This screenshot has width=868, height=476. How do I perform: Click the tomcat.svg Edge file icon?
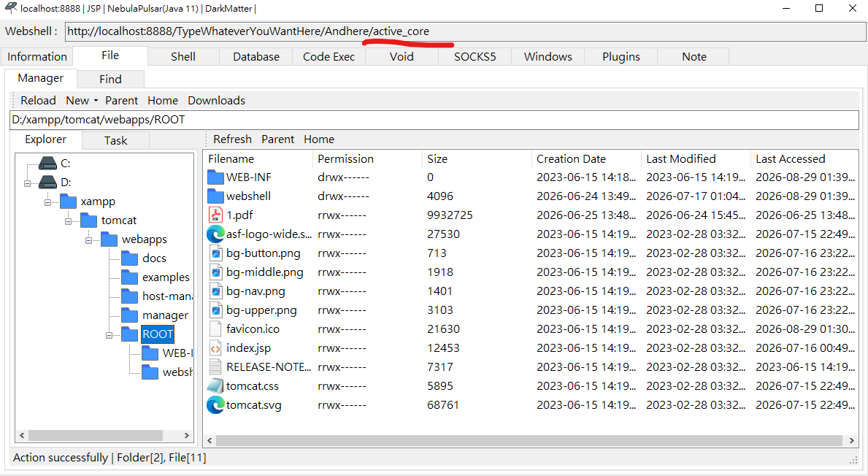215,405
